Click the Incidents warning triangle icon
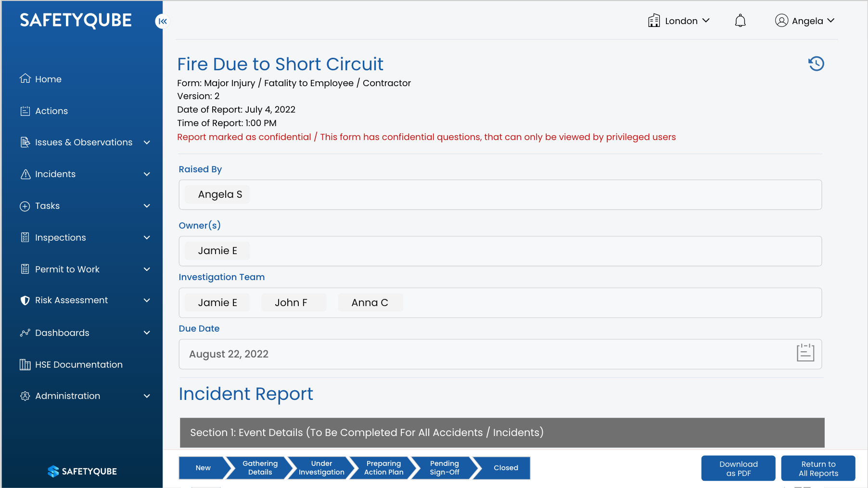Image resolution: width=868 pixels, height=488 pixels. (26, 174)
